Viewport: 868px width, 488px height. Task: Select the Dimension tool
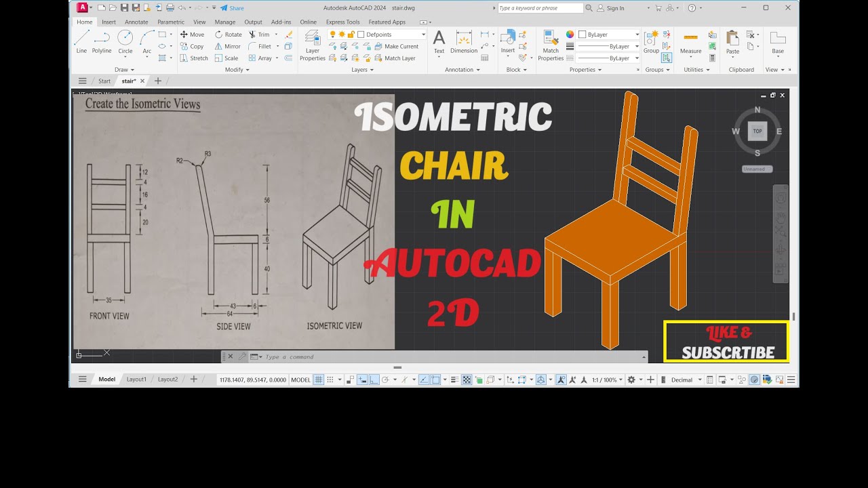click(464, 41)
